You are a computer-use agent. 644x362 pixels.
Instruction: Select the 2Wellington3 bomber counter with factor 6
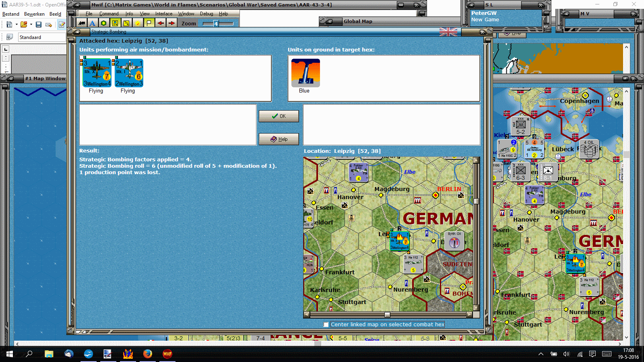(129, 73)
